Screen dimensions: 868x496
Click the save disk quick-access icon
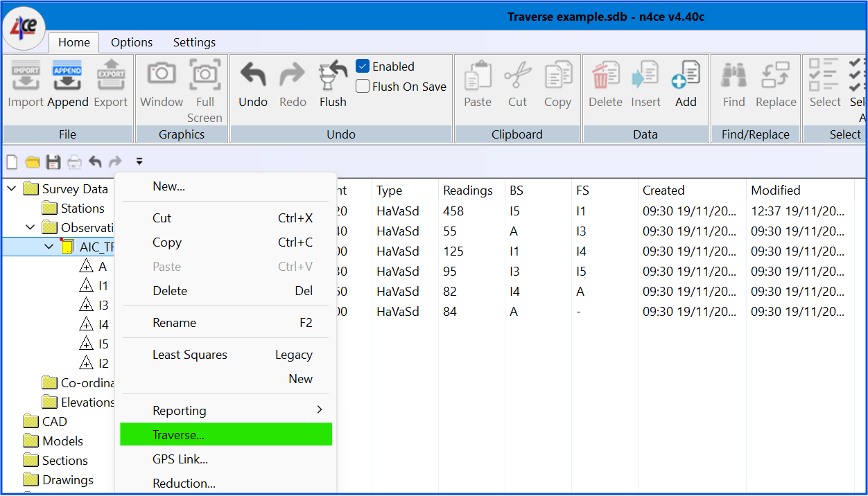coord(53,162)
